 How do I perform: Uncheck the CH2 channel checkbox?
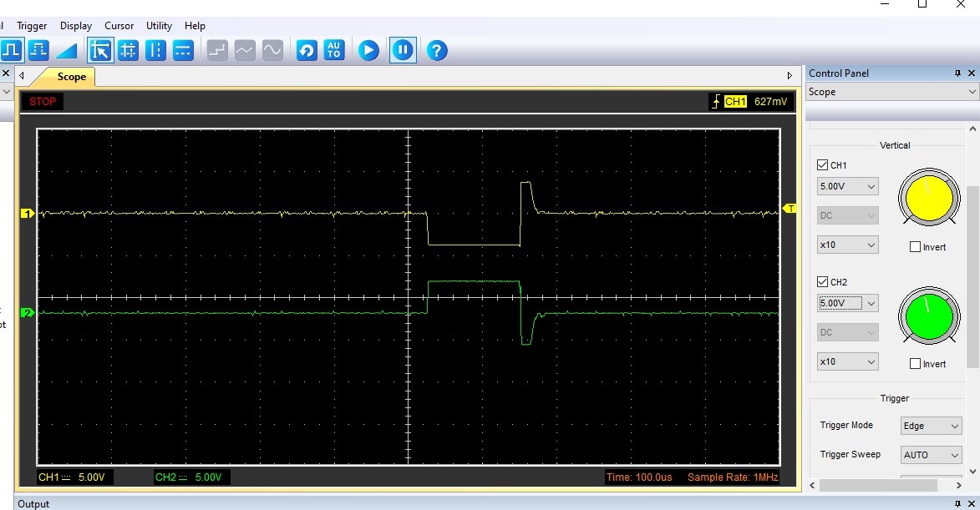pyautogui.click(x=823, y=282)
